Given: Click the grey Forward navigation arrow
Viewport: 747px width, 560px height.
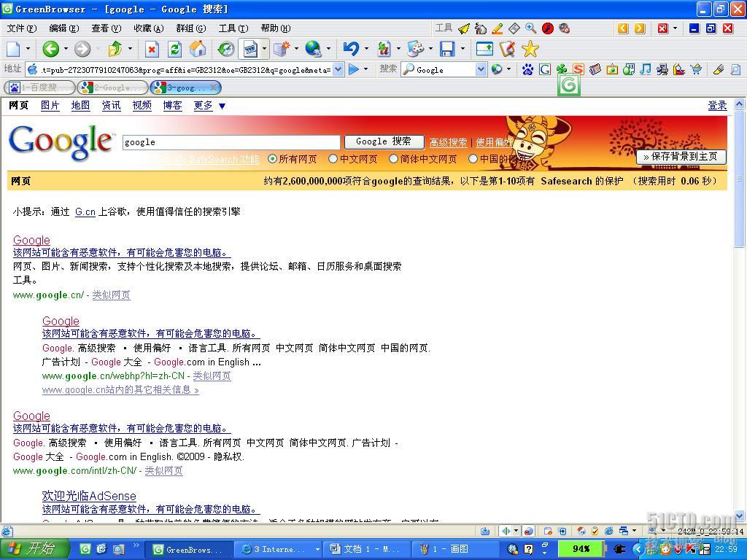Looking at the screenshot, I should [82, 49].
